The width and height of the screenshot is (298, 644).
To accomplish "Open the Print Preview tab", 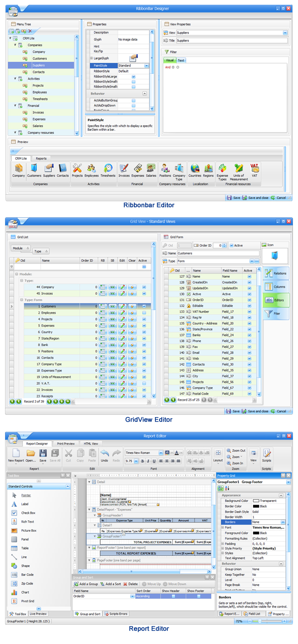I will point(66,443).
